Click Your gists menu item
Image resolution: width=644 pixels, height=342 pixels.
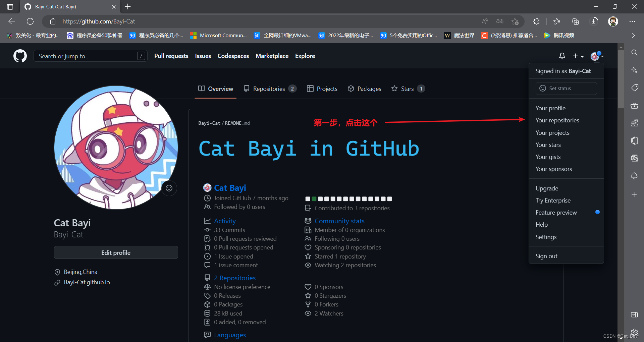566,157
